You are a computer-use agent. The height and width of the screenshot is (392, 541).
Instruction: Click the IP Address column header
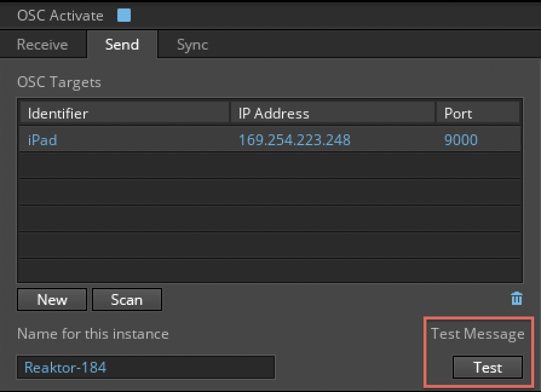(271, 113)
